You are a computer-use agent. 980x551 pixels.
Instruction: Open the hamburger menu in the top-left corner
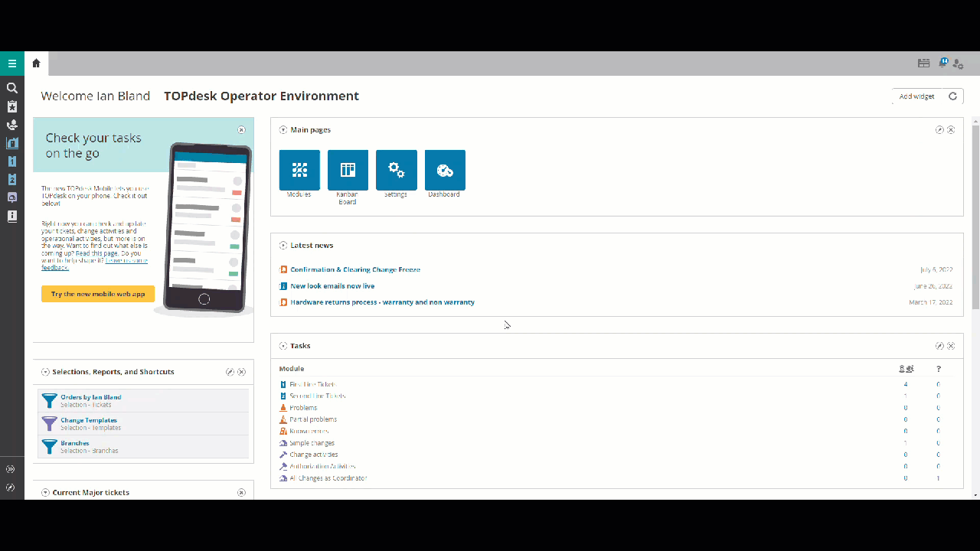coord(11,63)
